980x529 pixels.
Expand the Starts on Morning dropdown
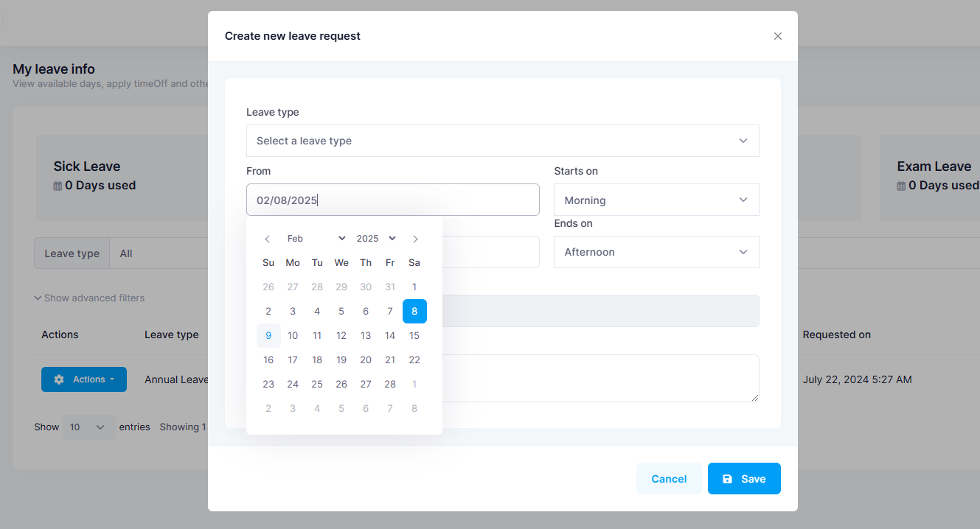click(x=656, y=200)
